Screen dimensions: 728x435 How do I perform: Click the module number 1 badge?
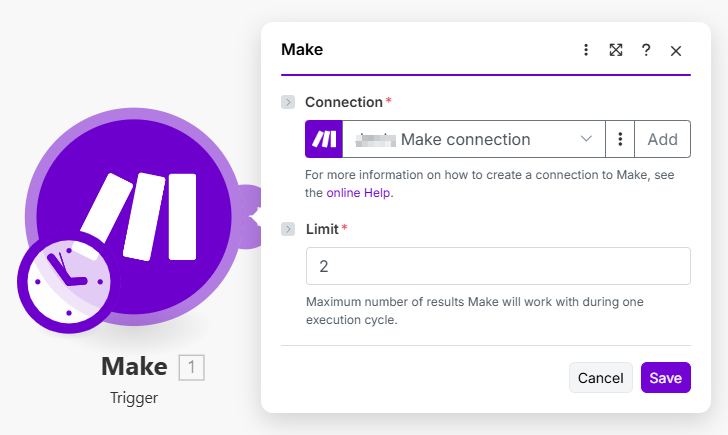(x=191, y=368)
